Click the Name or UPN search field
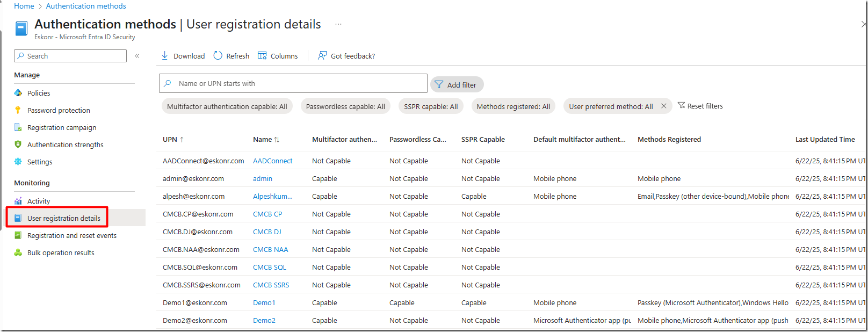This screenshot has height=332, width=868. tap(301, 84)
